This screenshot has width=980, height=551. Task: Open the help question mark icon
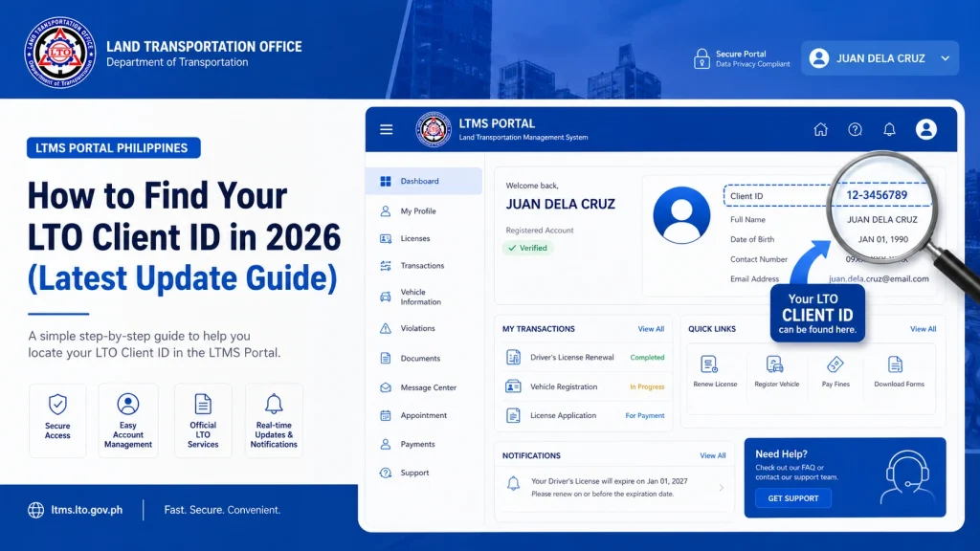point(855,129)
